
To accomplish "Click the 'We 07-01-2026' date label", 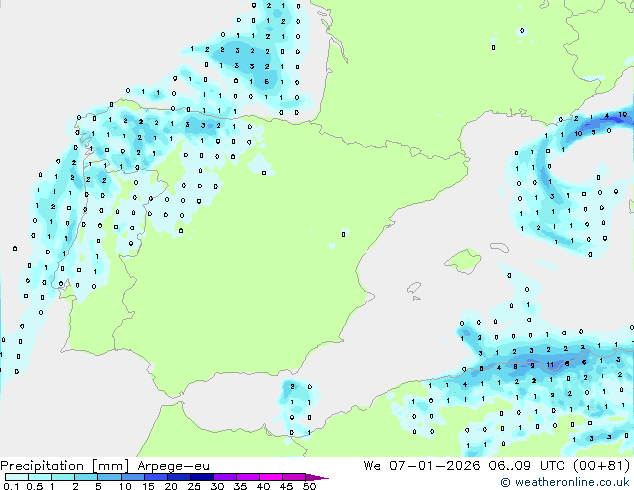I will [422, 466].
